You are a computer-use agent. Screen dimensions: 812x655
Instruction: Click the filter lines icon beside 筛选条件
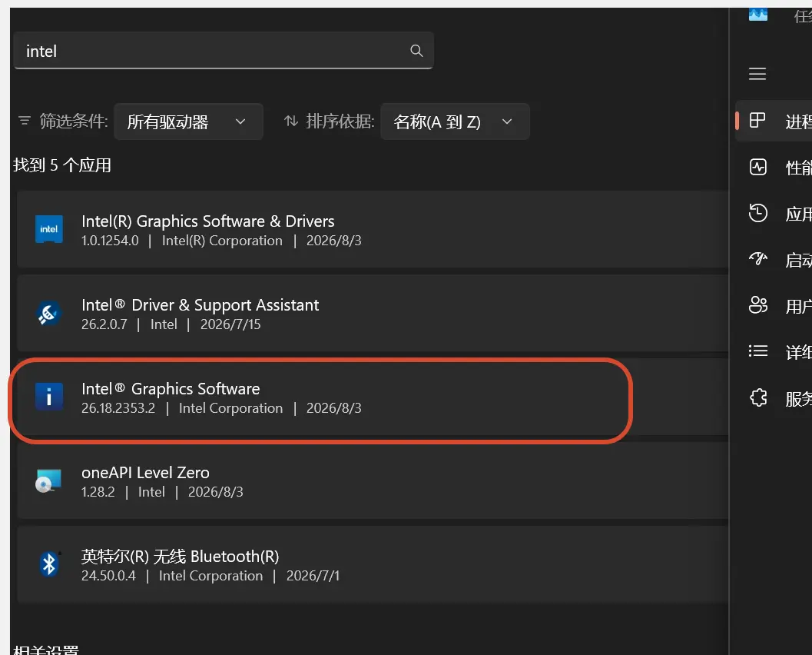pyautogui.click(x=25, y=121)
